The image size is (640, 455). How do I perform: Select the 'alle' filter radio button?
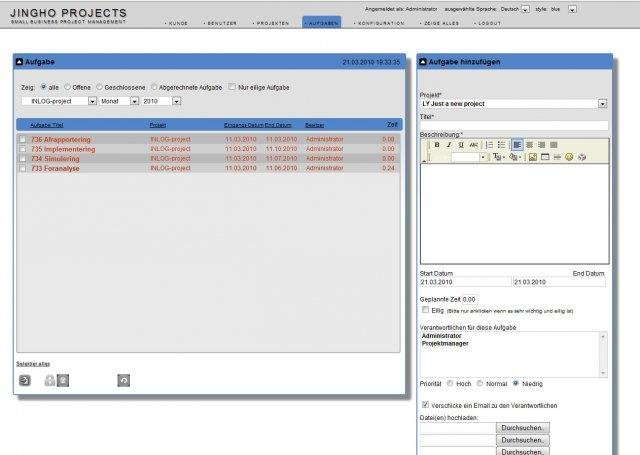point(44,87)
